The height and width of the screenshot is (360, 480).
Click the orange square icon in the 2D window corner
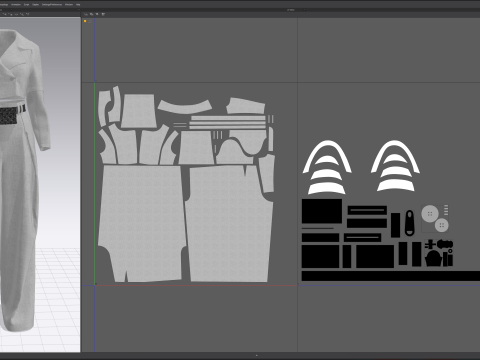pyautogui.click(x=85, y=21)
